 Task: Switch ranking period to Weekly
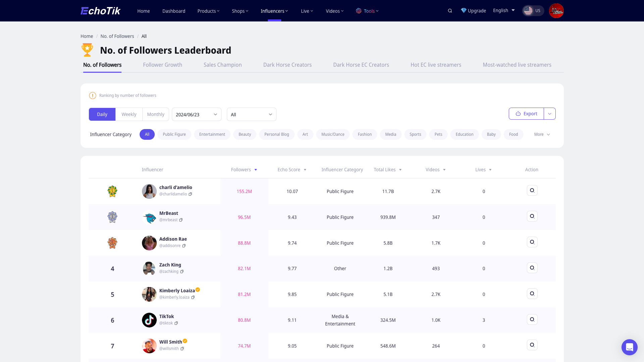pyautogui.click(x=129, y=114)
